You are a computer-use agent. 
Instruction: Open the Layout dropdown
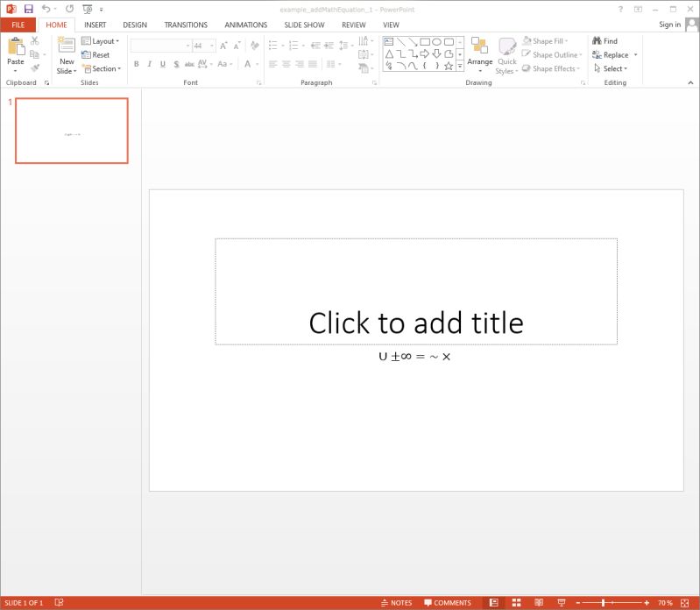pos(101,41)
